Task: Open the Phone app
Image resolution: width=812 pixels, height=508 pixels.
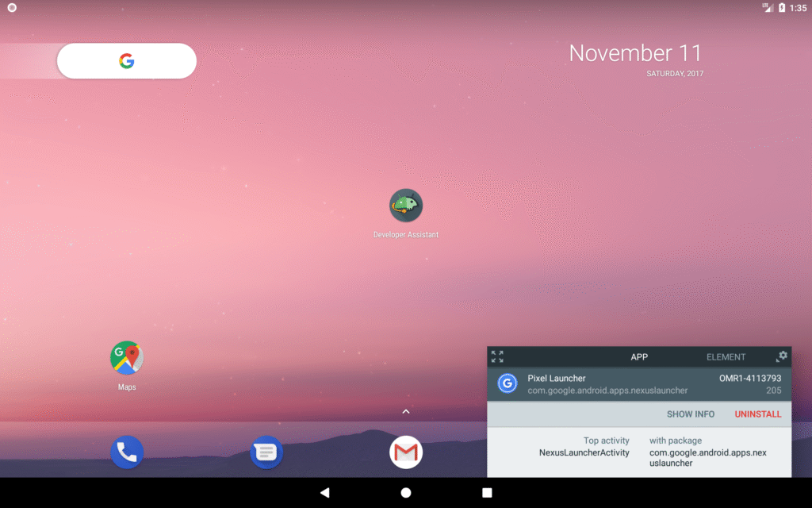Action: point(127,451)
